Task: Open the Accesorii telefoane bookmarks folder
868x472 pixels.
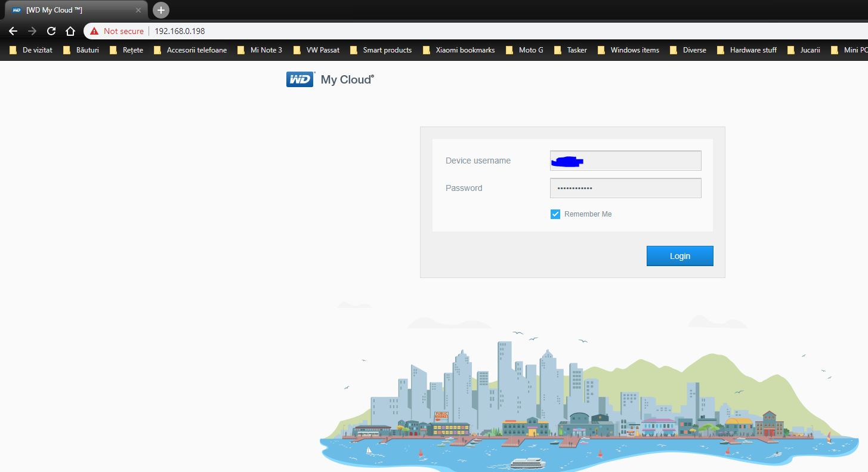Action: 190,50
